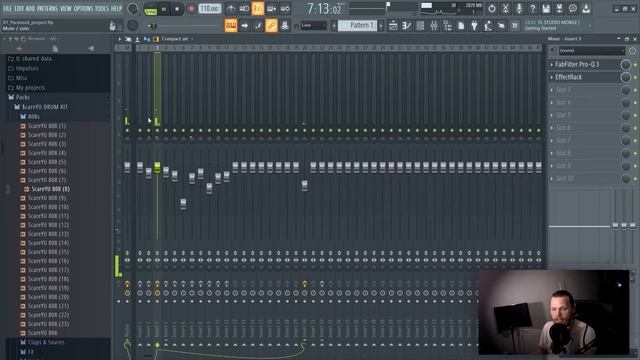The image size is (640, 360).
Task: Click the Browser view toolbar icon
Action: (x=447, y=25)
